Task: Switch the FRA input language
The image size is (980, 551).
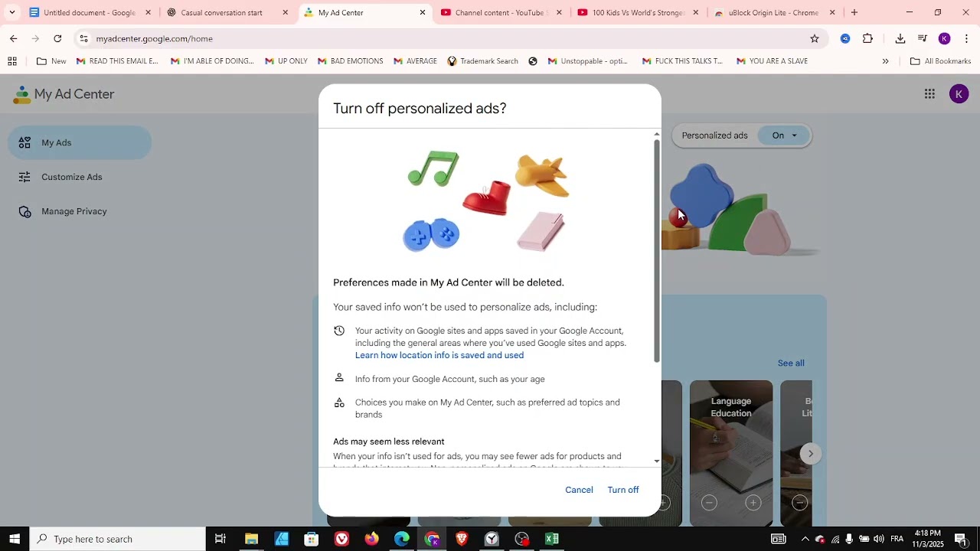Action: pyautogui.click(x=897, y=539)
